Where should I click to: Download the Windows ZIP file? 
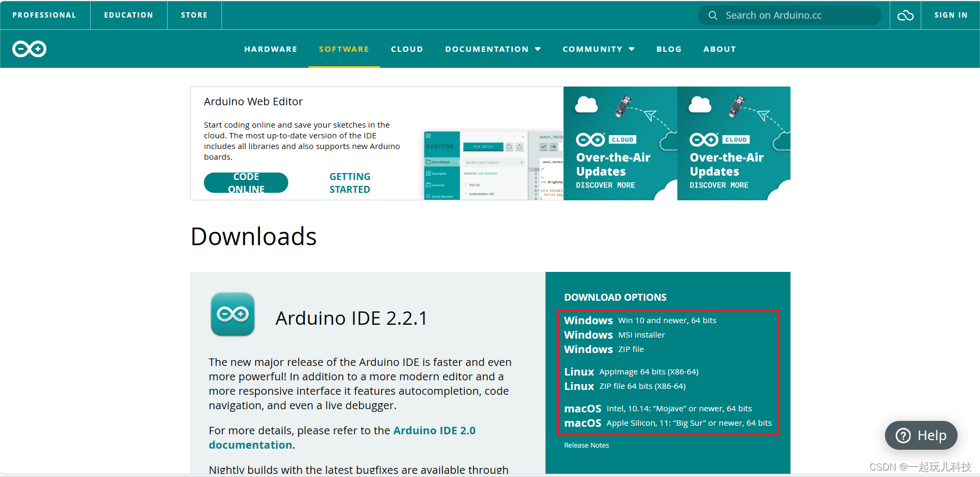click(604, 349)
